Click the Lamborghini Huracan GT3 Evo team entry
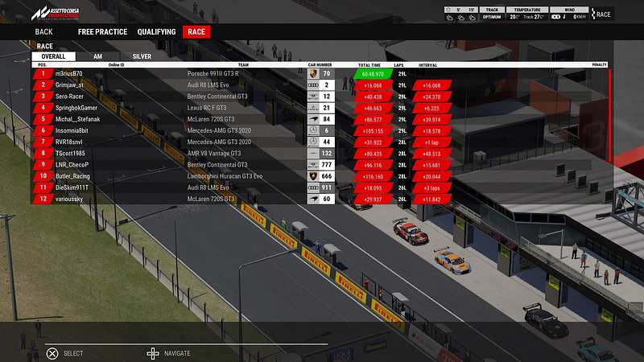This screenshot has height=362, width=644. [x=225, y=176]
